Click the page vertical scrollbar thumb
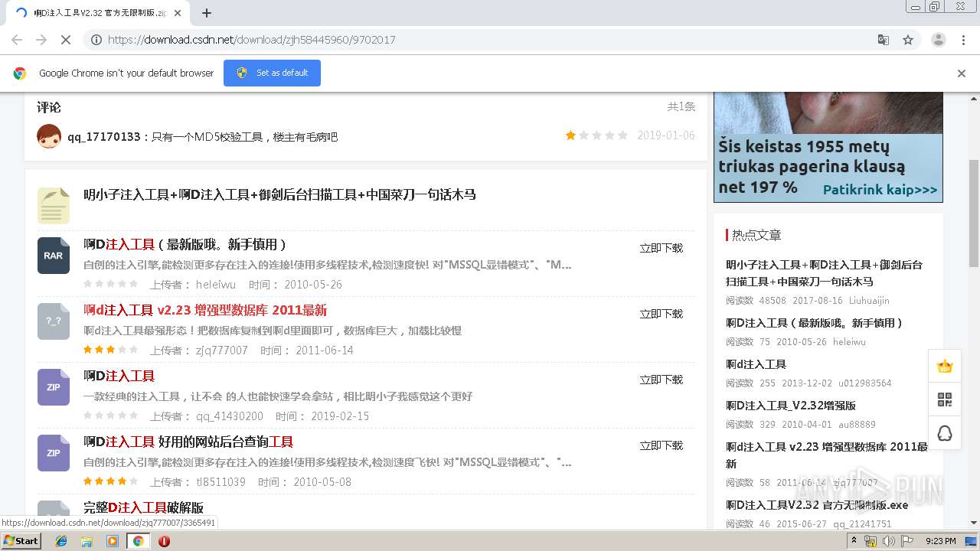 tap(974, 213)
